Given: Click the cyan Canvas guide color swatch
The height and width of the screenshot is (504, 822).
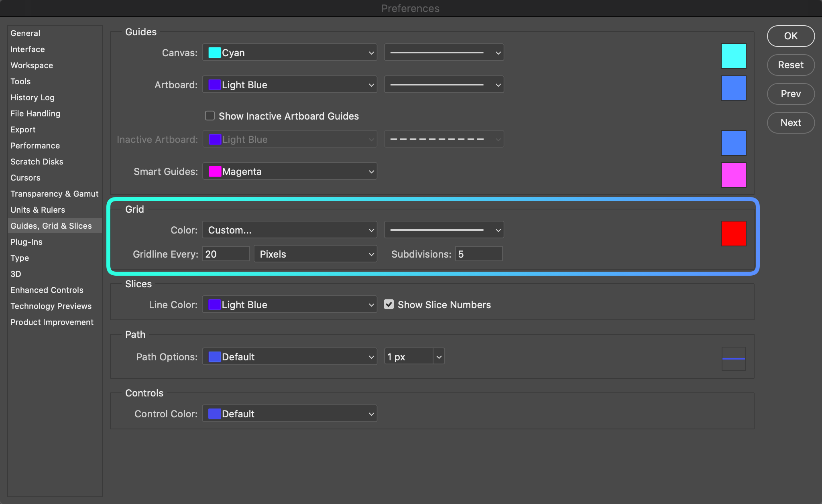Looking at the screenshot, I should (733, 56).
